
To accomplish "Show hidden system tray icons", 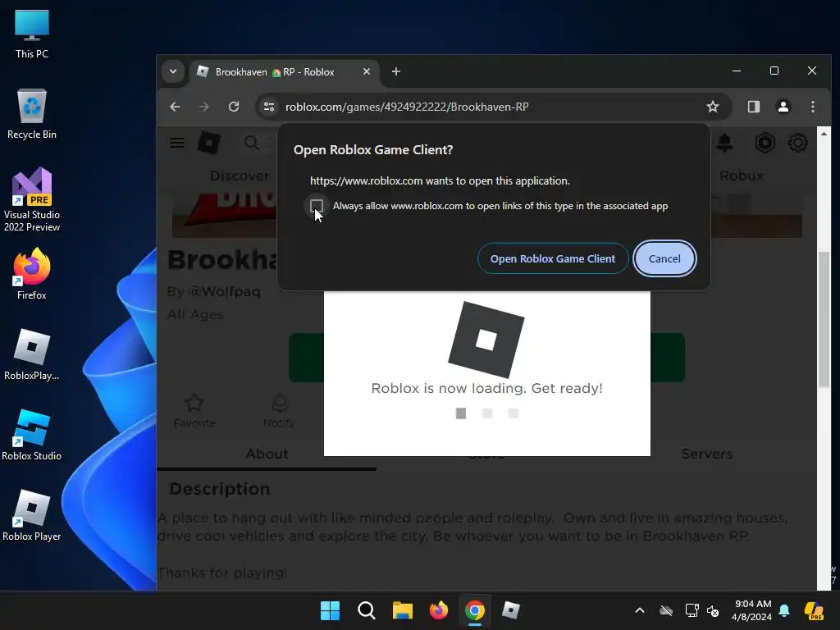I will click(x=640, y=610).
